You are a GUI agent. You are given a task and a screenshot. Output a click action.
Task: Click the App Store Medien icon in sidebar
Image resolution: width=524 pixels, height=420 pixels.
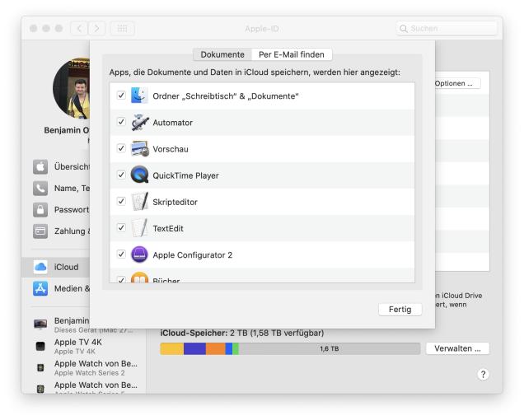tap(40, 288)
